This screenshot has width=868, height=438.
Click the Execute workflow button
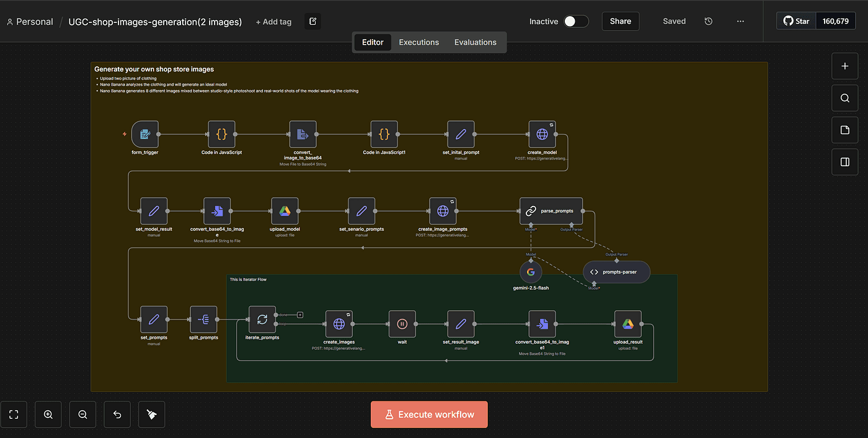(429, 414)
